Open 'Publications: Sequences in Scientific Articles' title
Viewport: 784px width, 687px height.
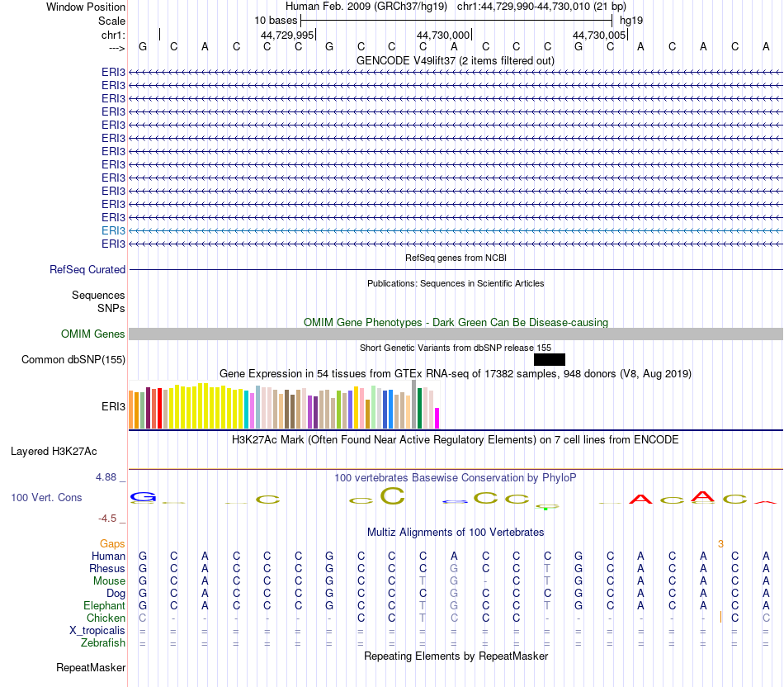click(456, 283)
